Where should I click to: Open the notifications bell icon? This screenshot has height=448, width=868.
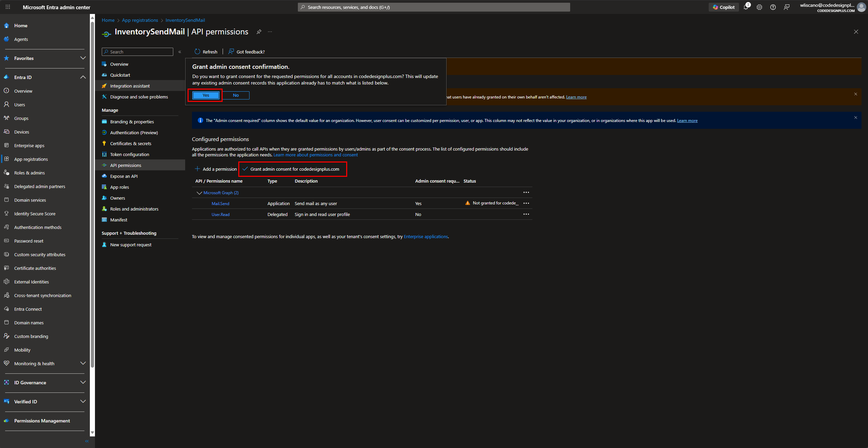(746, 7)
